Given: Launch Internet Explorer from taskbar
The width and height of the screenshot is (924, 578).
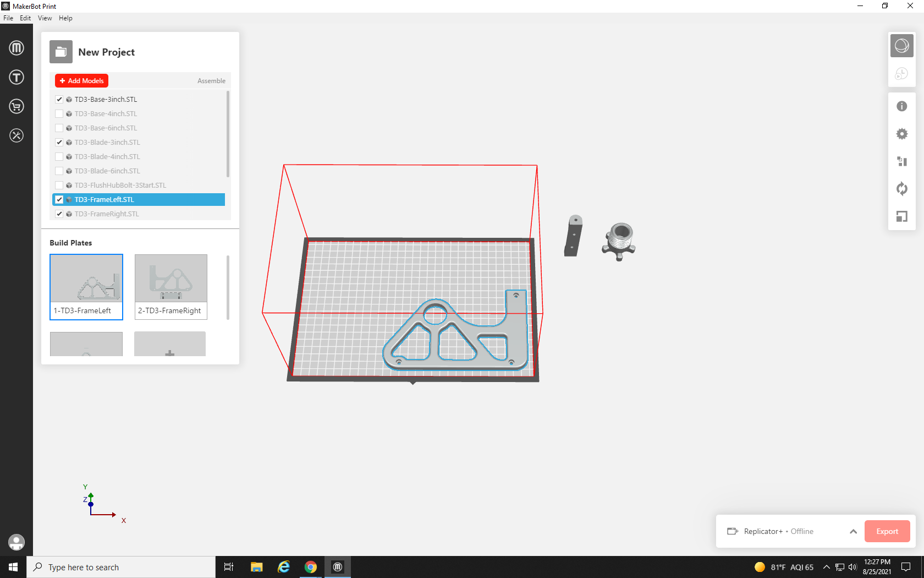Looking at the screenshot, I should 284,567.
